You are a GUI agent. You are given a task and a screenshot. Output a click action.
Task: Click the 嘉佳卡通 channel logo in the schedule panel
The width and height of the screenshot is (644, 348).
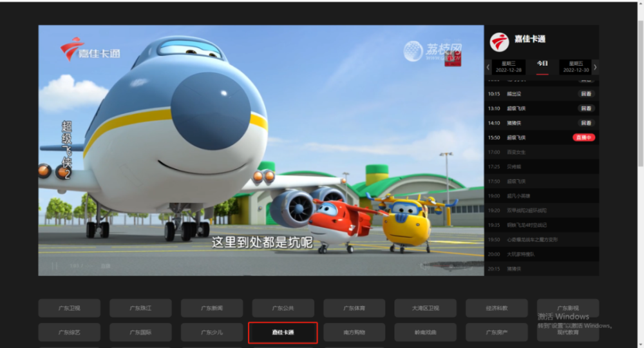click(x=500, y=42)
